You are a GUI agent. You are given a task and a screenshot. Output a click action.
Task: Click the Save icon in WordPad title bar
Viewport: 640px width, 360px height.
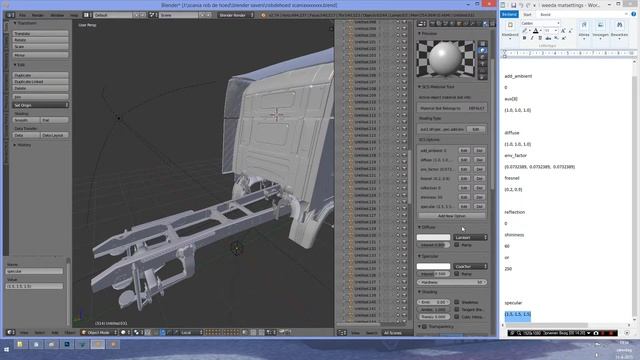pyautogui.click(x=513, y=5)
